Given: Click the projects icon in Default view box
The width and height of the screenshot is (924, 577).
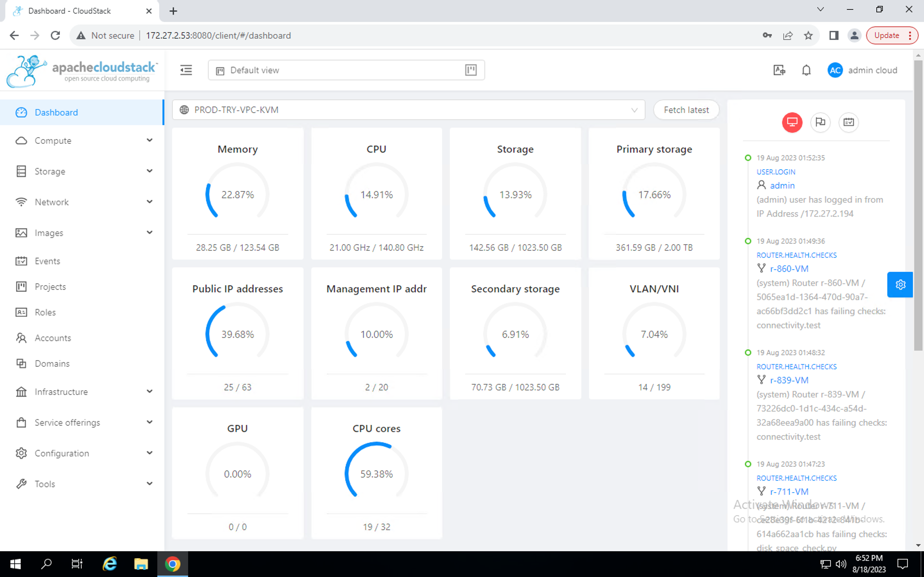Looking at the screenshot, I should click(471, 70).
